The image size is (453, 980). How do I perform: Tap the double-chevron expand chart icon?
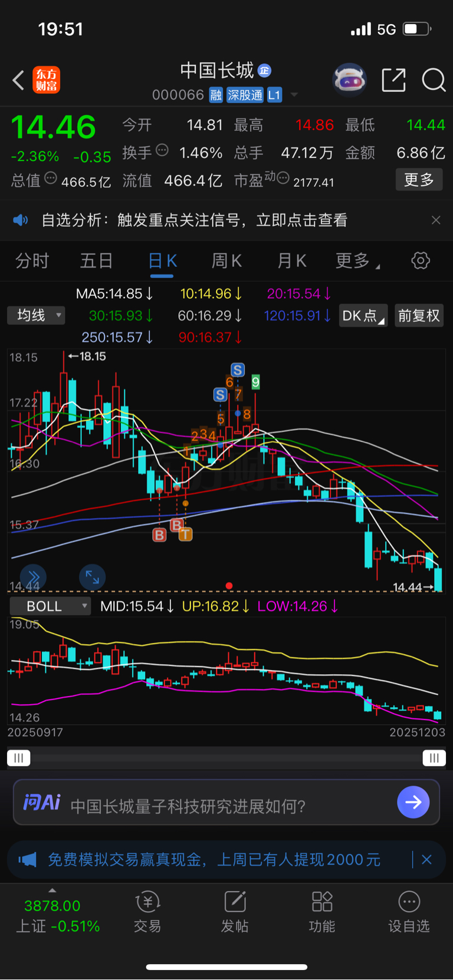33,577
